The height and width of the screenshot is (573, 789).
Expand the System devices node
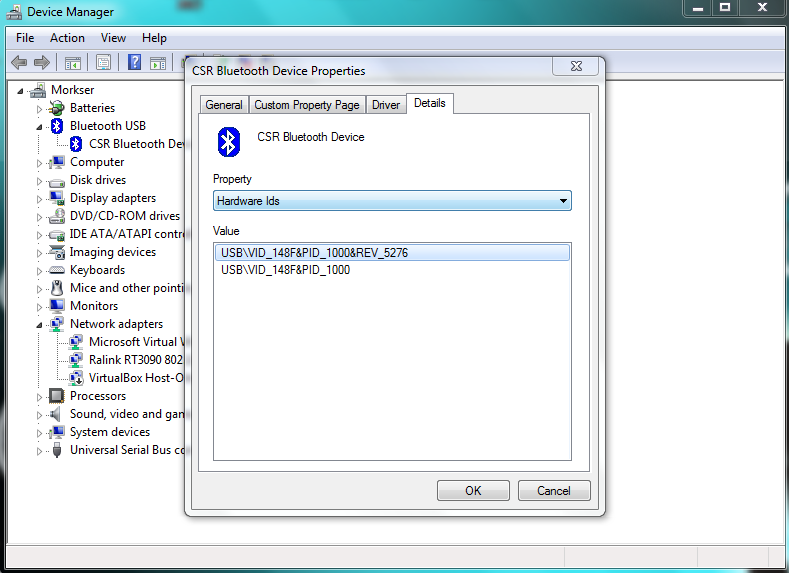point(39,433)
